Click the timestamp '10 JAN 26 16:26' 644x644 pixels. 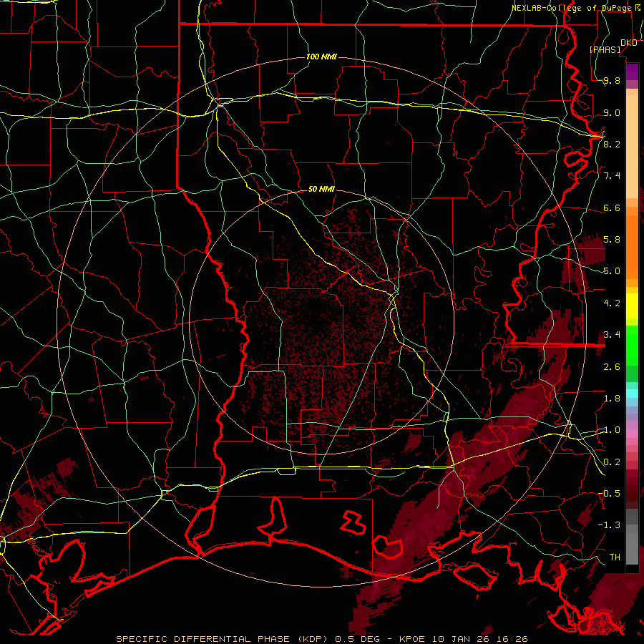point(479,639)
